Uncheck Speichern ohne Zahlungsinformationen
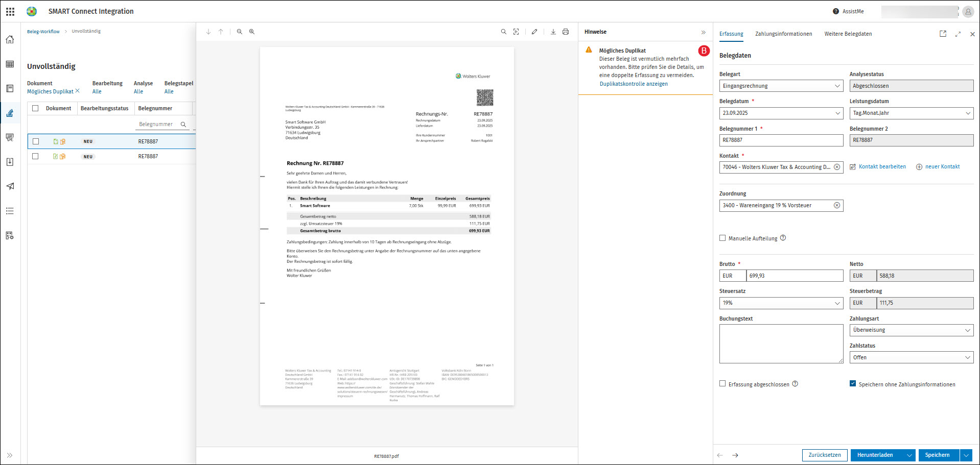 [x=853, y=384]
